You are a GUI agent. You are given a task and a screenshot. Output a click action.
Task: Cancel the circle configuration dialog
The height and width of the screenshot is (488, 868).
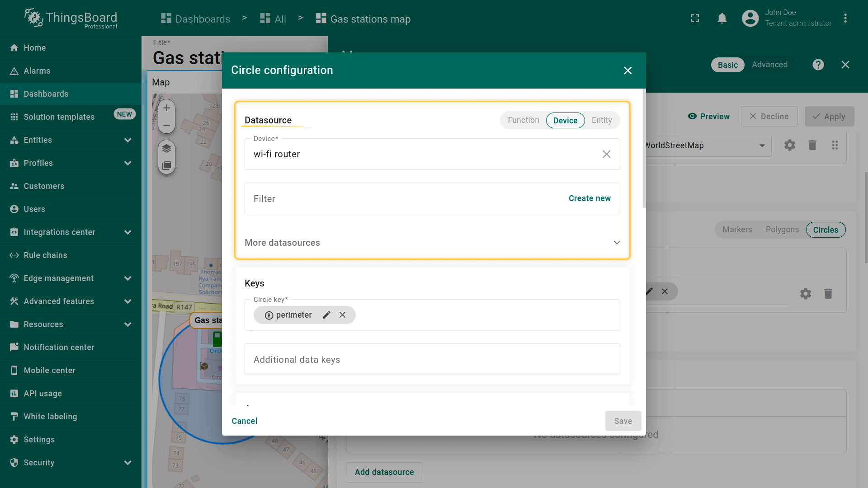click(x=244, y=421)
